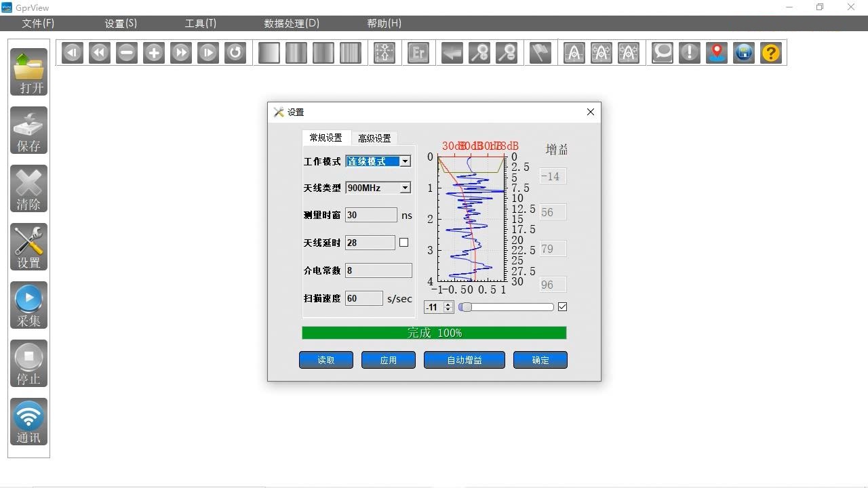Viewport: 868px width, 488px height.
Task: Open 通讯 Wi-Fi communication icon
Action: (28, 422)
